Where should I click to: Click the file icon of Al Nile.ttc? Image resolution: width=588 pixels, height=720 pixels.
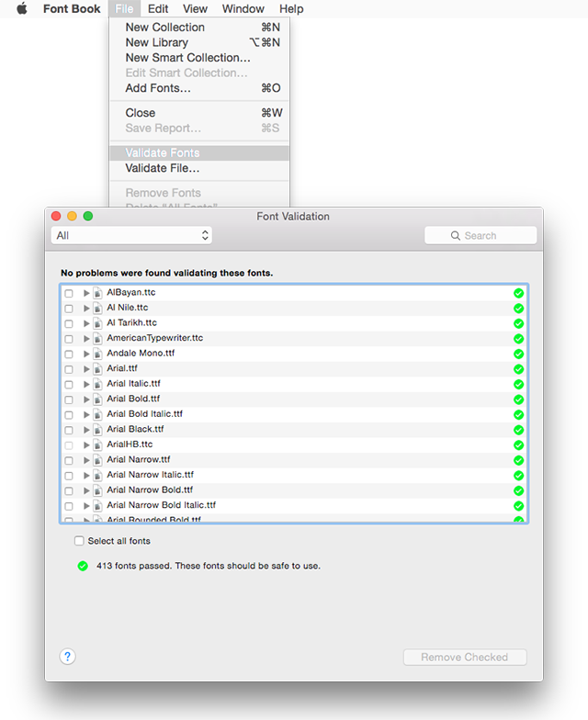pos(97,309)
